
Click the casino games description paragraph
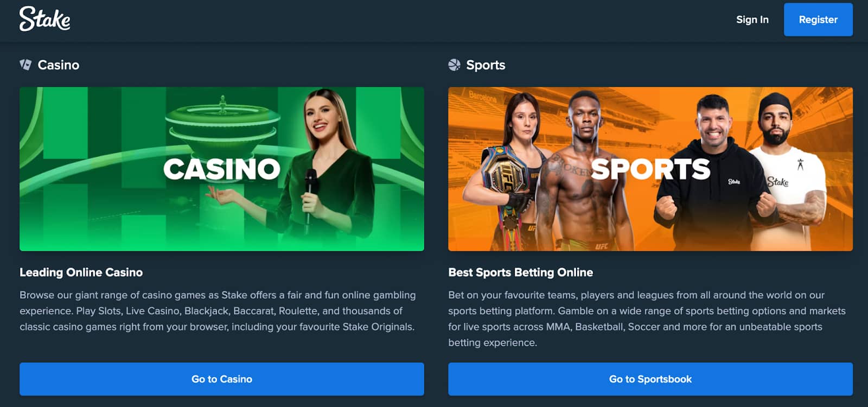(218, 311)
